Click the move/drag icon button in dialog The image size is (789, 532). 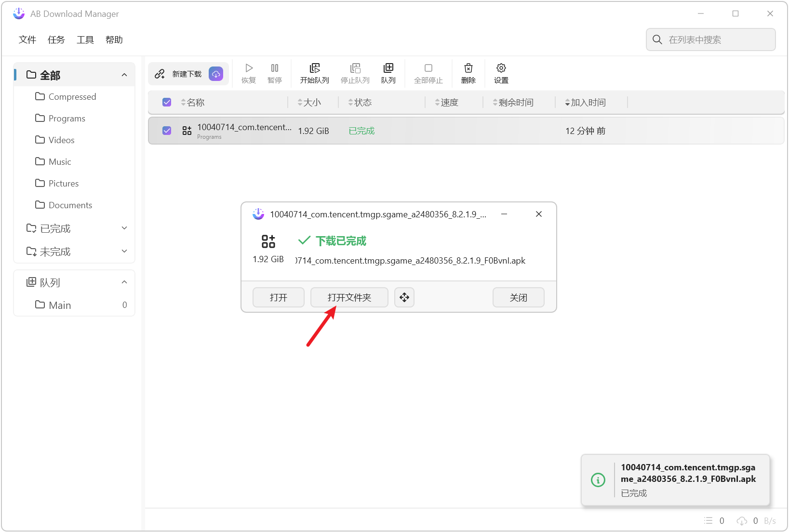(404, 297)
